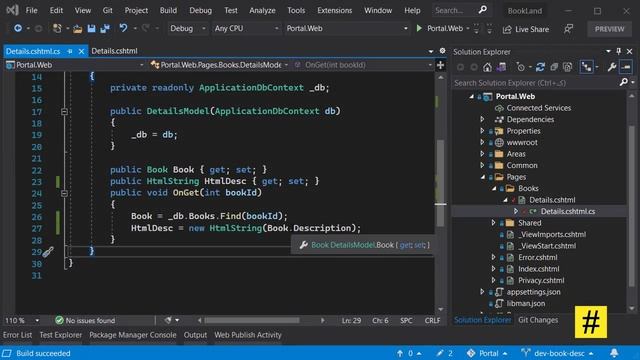
Task: Click the dev-book-desc branch button
Action: pos(558,353)
